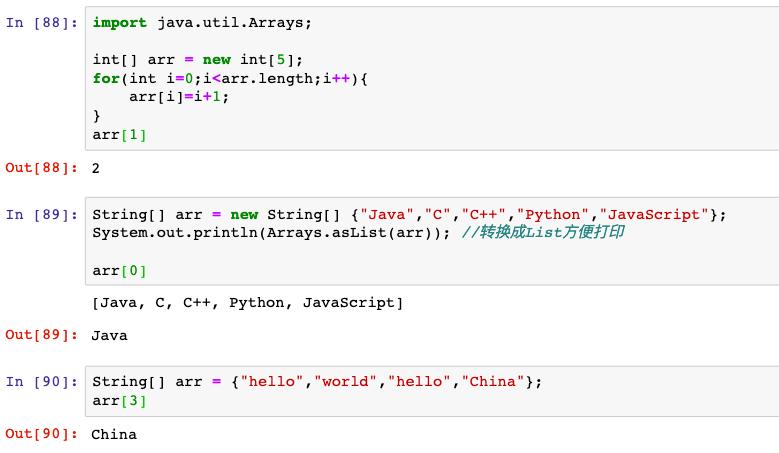
Task: Click the 'arr[i]=i+1;' line
Action: [x=179, y=97]
